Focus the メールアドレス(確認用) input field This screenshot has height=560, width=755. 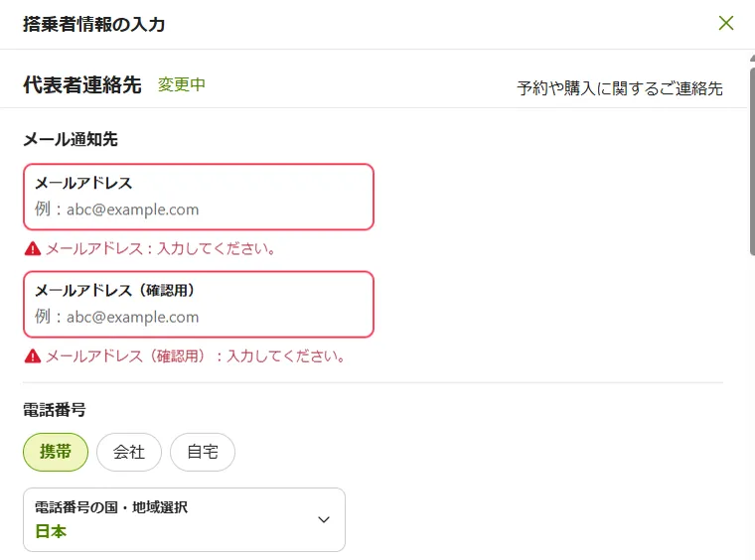pyautogui.click(x=199, y=317)
